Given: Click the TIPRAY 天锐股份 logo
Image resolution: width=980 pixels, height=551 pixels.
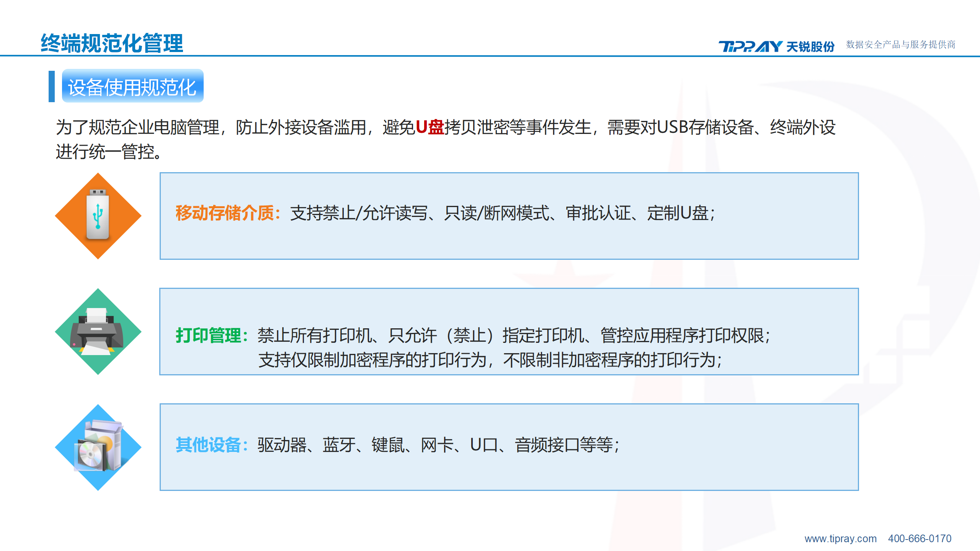Looking at the screenshot, I should [x=776, y=46].
